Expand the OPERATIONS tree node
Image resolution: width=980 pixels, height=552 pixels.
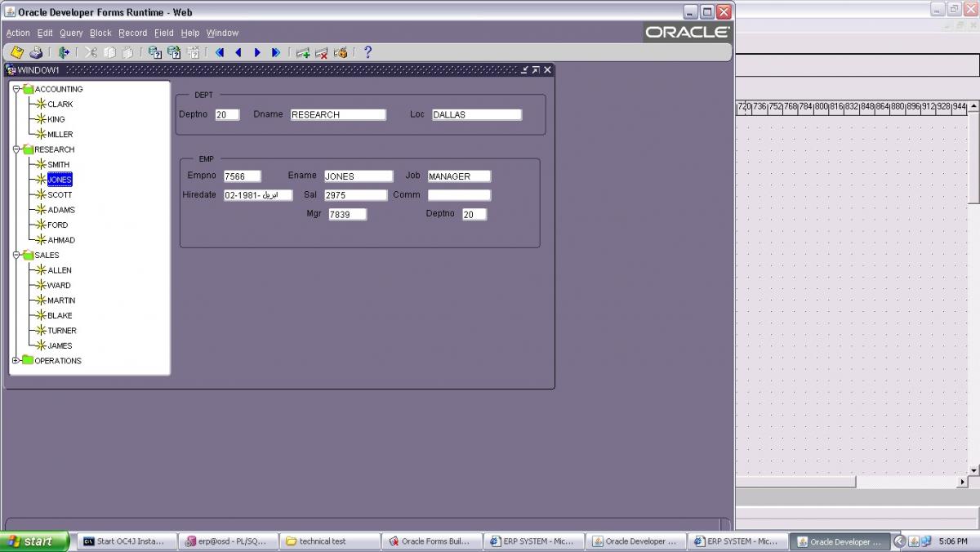point(16,360)
